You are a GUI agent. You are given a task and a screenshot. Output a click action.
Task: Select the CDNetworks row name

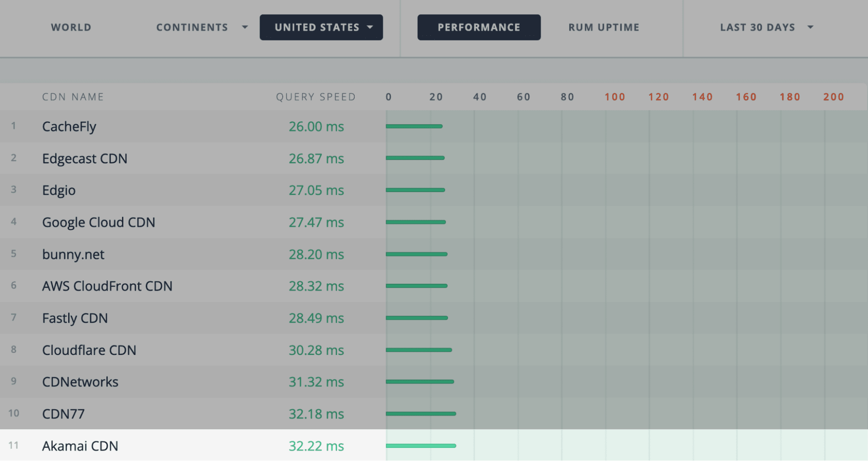80,382
